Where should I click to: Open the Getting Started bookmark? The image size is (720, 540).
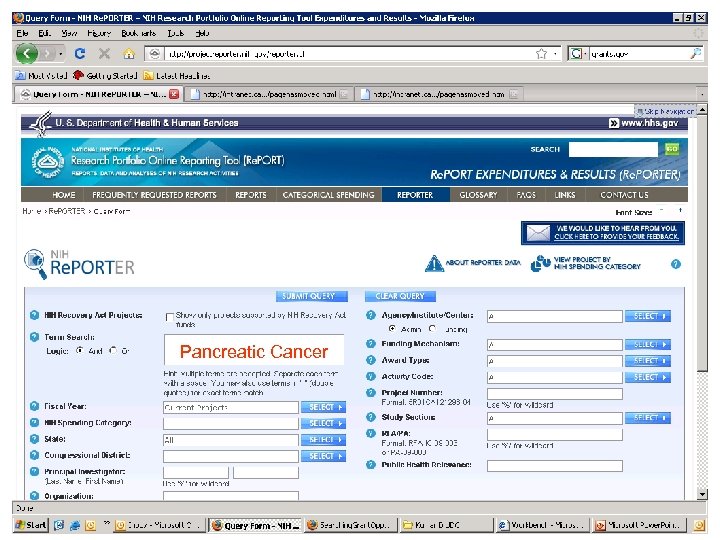click(x=106, y=75)
